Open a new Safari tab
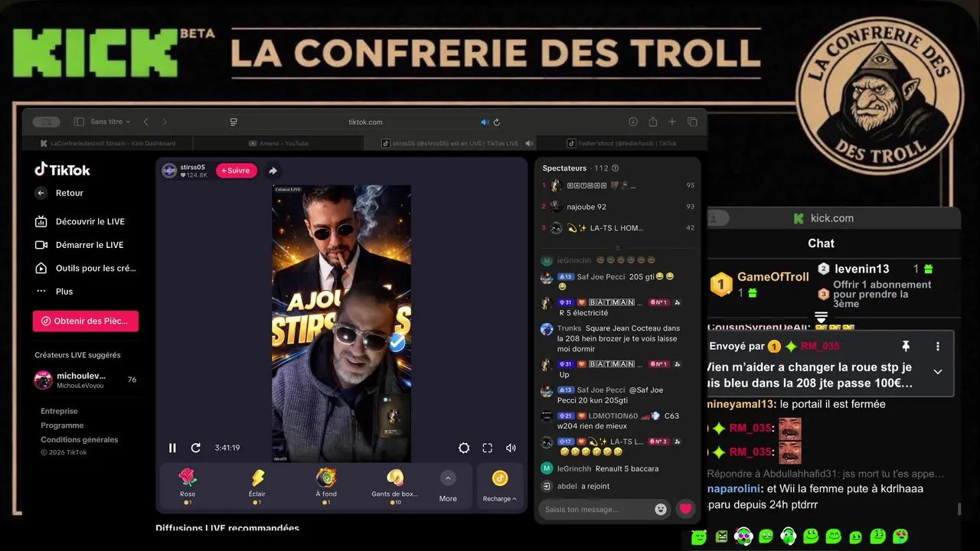Viewport: 980px width, 551px height. [672, 122]
